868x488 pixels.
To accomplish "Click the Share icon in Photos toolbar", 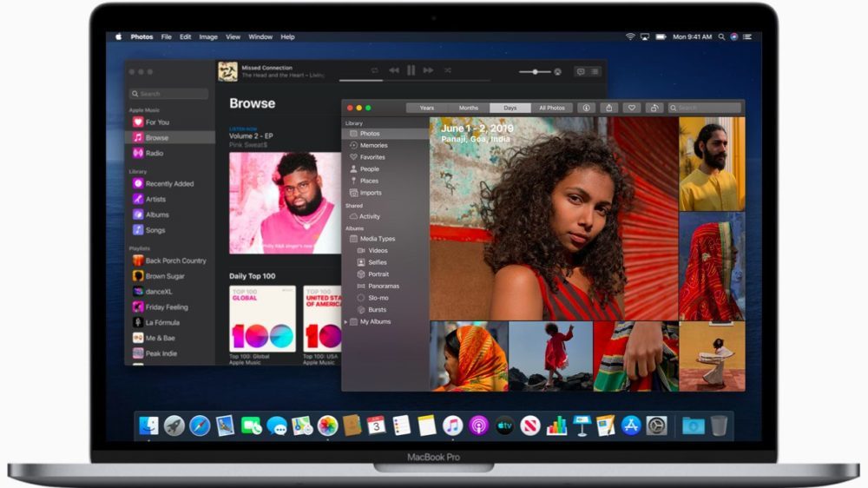I will [x=609, y=108].
